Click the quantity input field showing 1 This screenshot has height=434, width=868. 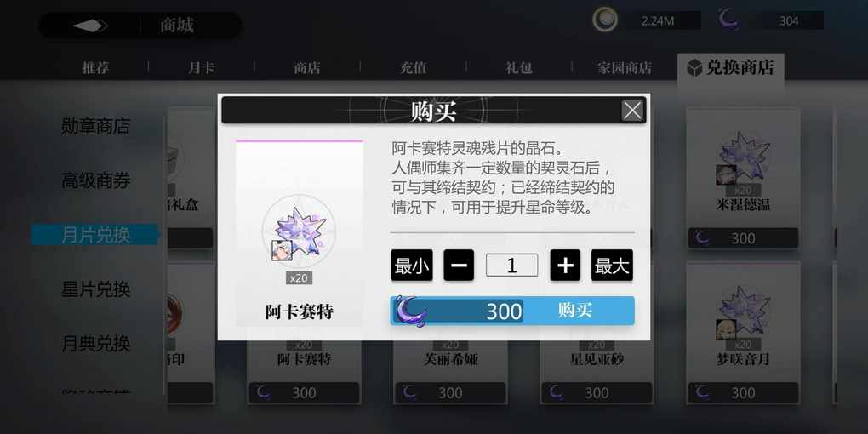512,266
